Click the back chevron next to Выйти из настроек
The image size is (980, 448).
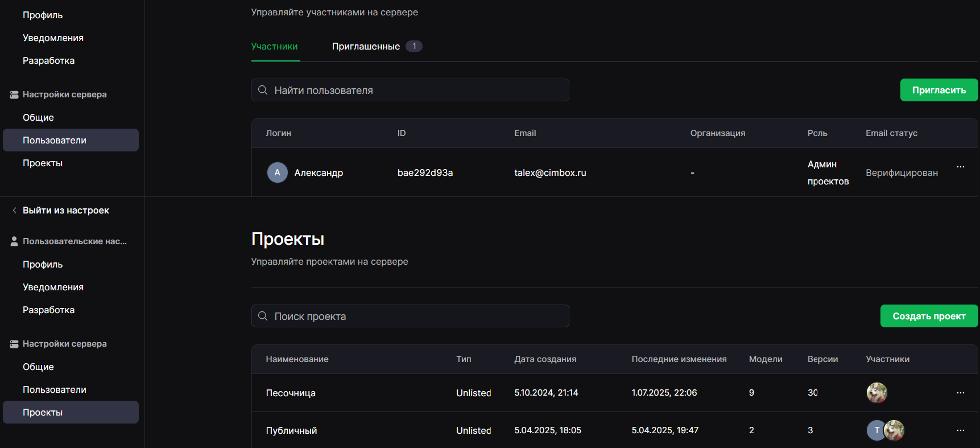point(14,211)
